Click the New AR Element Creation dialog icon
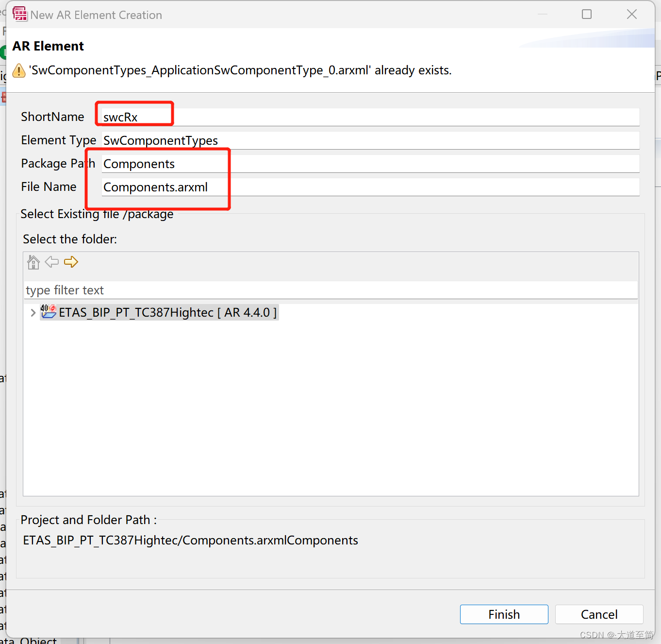Image resolution: width=661 pixels, height=644 pixels. point(20,14)
